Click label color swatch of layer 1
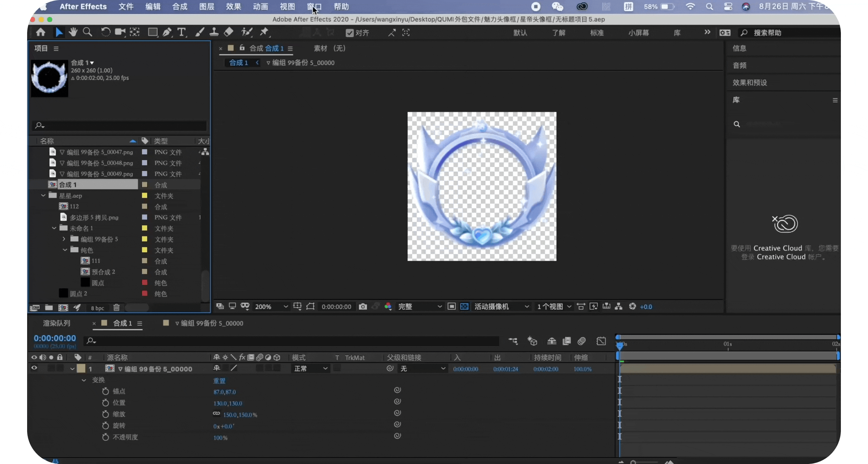 coord(81,369)
